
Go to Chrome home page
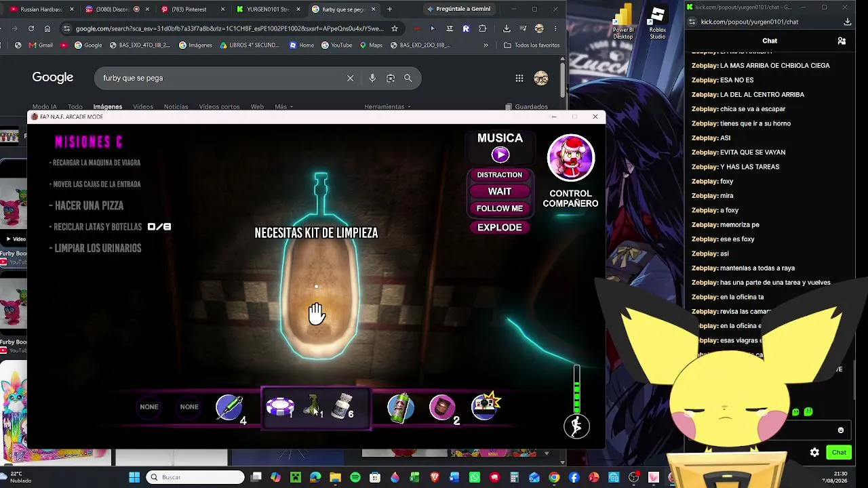tap(47, 28)
